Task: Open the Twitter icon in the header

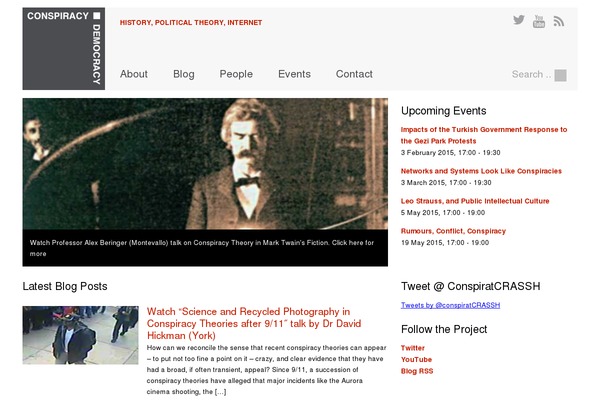Action: pos(518,20)
